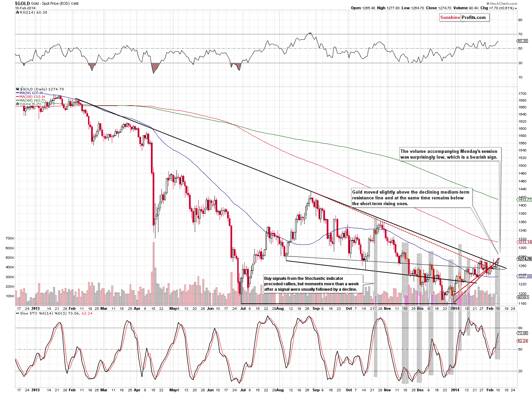Click the 1413.77 green price tag
Screen dimensions: 532x393
(524, 200)
